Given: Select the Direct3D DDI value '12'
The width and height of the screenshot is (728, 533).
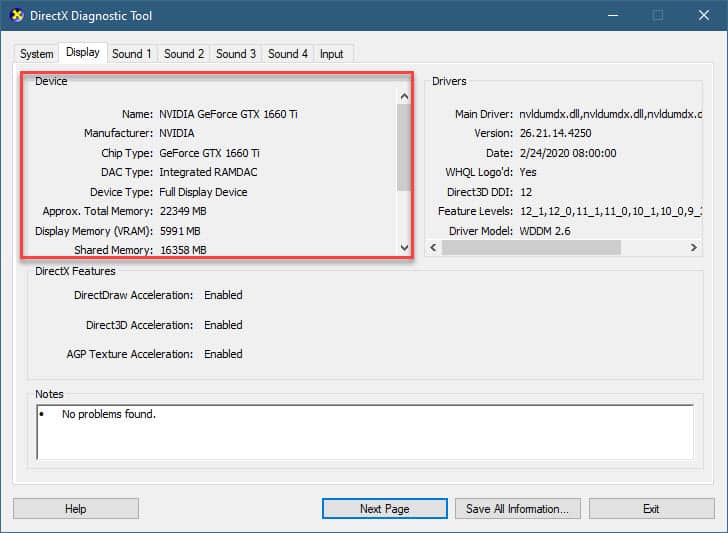Looking at the screenshot, I should pyautogui.click(x=526, y=192).
